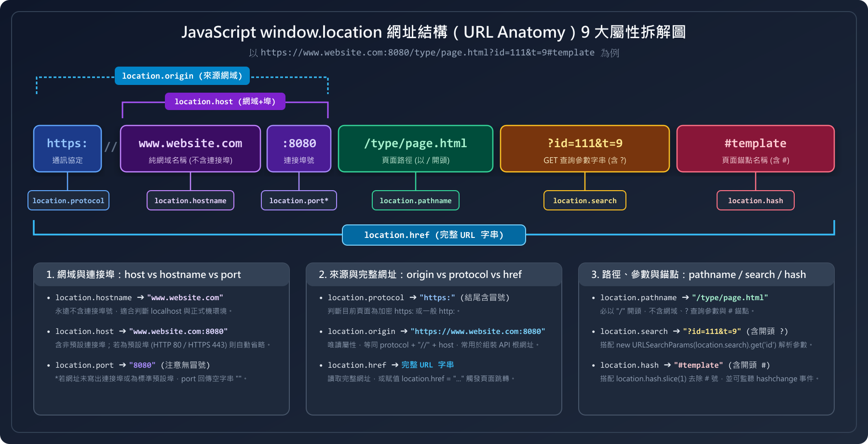868x444 pixels.
Task: Click the "?id=111&t=9" value in section 3
Action: (x=712, y=332)
